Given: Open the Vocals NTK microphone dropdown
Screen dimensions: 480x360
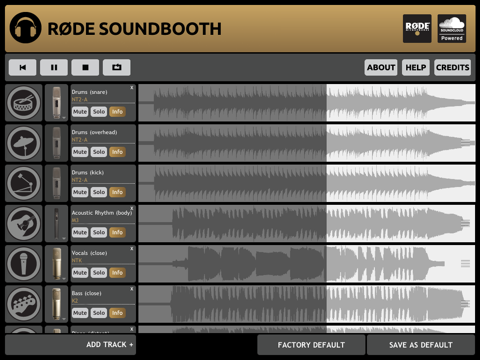Looking at the screenshot, I should coord(57,264).
